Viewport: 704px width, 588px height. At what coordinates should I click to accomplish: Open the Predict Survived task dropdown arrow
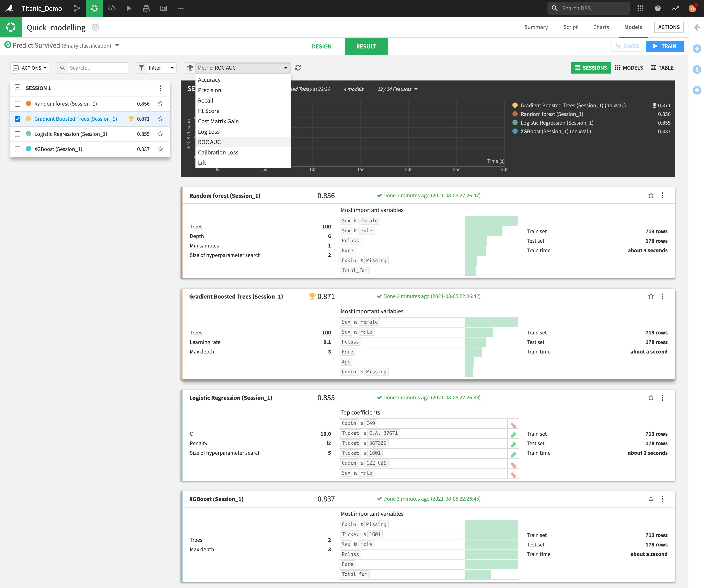point(117,45)
